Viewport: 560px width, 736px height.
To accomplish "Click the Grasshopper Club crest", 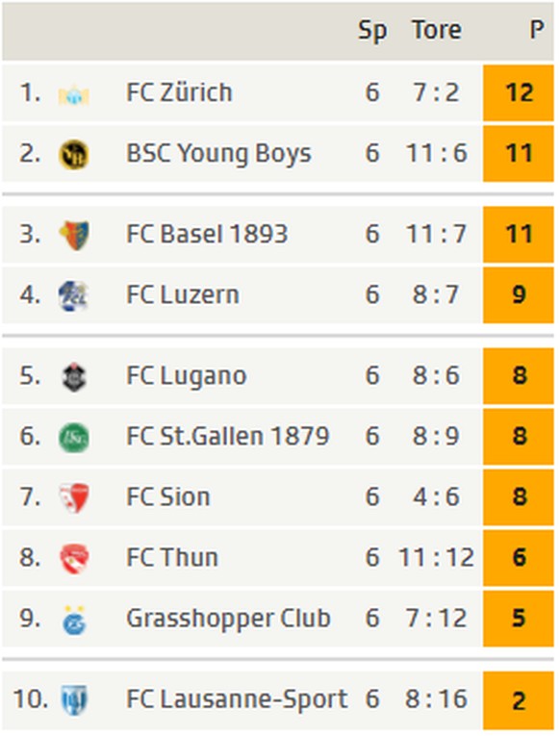I will [x=74, y=620].
